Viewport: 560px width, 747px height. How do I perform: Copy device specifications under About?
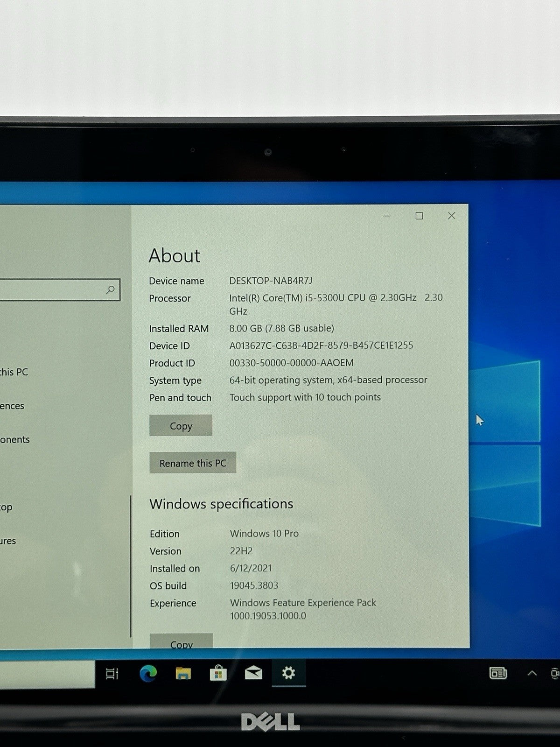[181, 425]
